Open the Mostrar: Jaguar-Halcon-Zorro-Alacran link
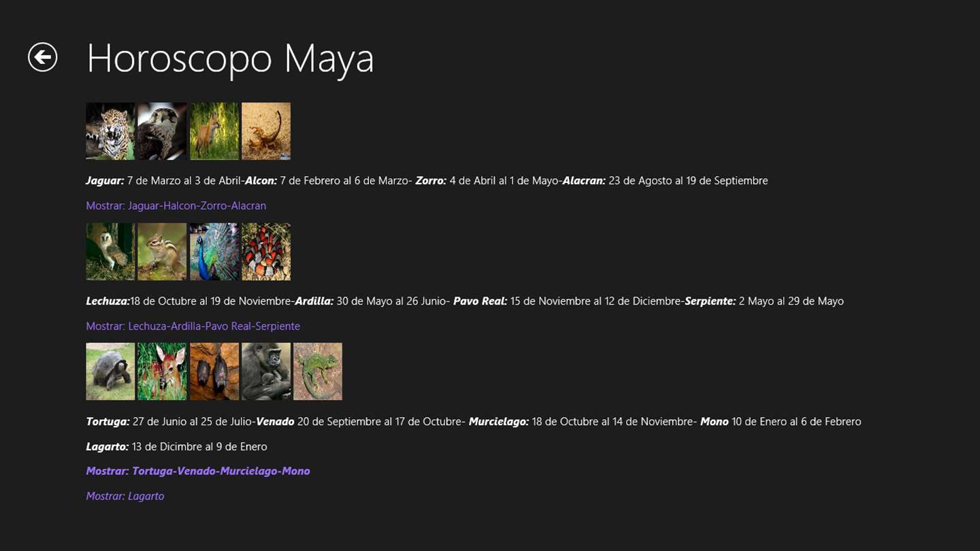 [176, 205]
